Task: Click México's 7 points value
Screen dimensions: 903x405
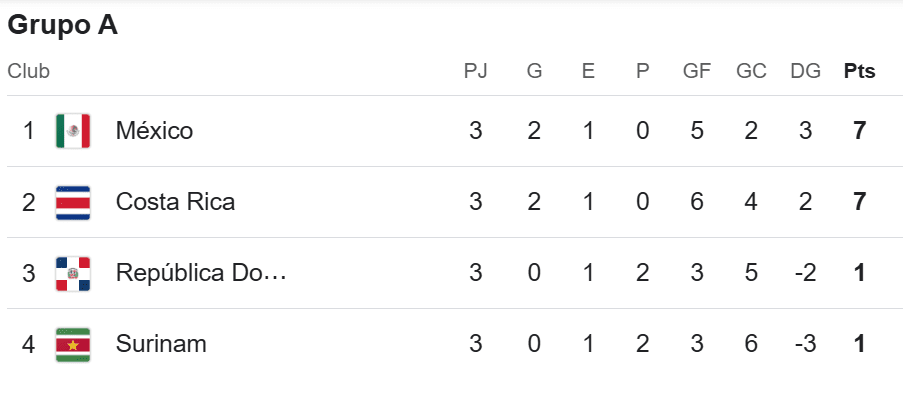Action: [859, 131]
